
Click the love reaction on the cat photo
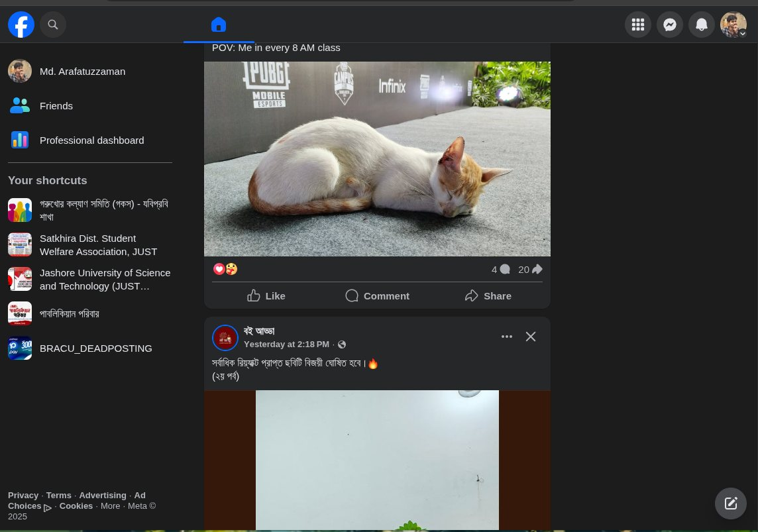point(219,269)
